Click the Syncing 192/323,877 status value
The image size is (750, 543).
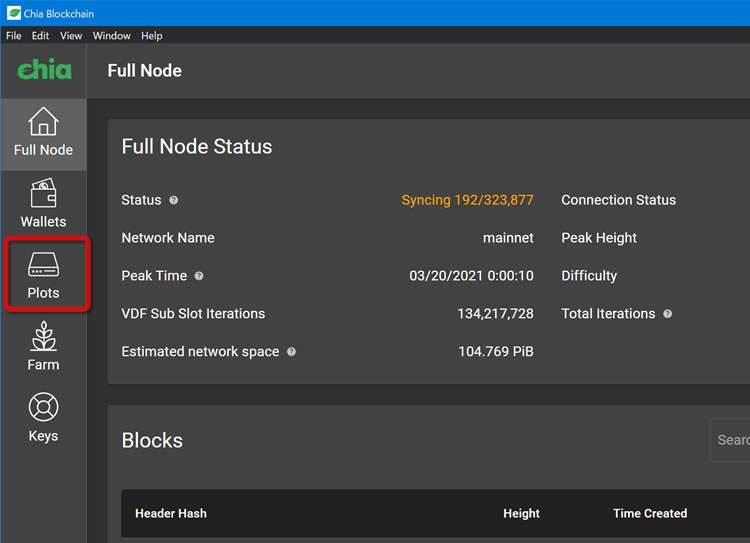click(467, 200)
